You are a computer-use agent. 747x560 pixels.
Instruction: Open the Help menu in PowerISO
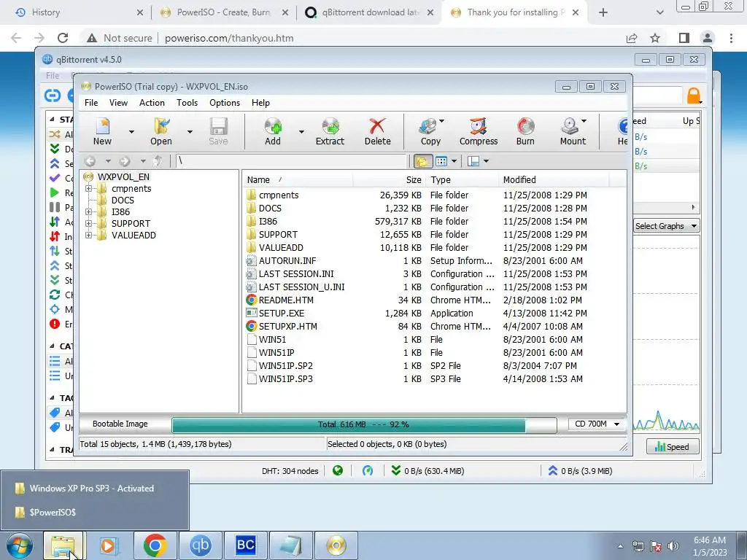click(260, 102)
